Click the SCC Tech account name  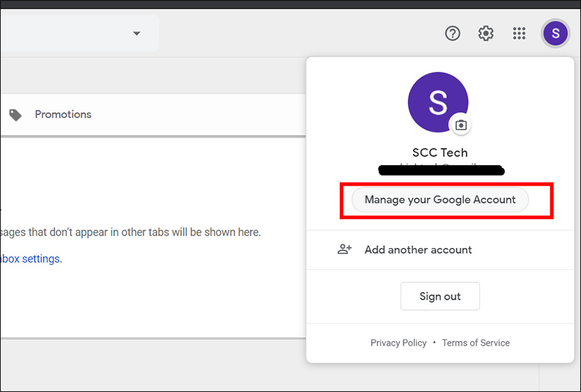click(440, 152)
